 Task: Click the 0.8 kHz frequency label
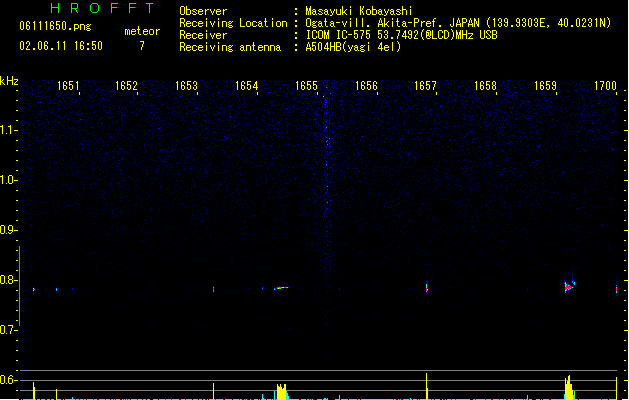tap(8, 280)
